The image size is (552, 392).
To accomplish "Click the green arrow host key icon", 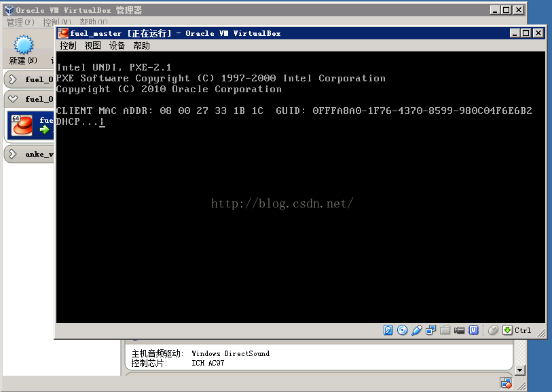I will 507,330.
